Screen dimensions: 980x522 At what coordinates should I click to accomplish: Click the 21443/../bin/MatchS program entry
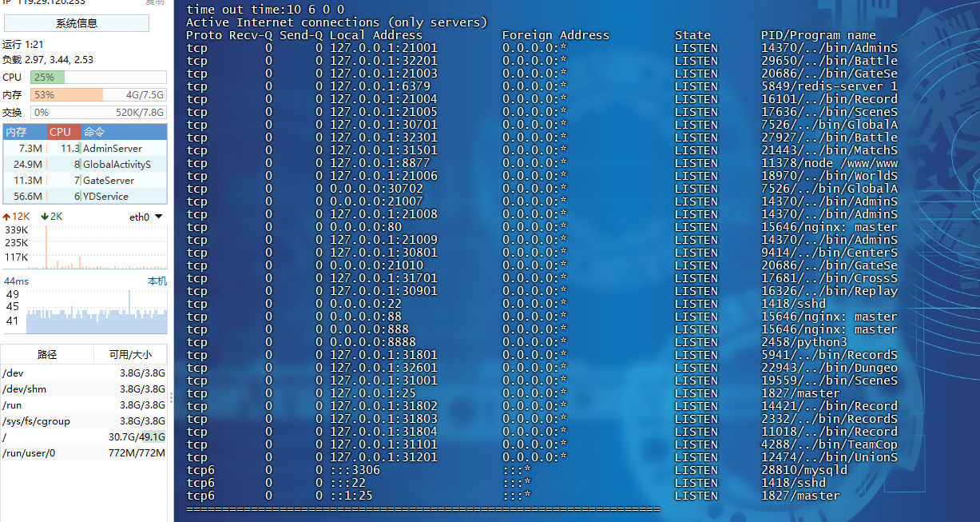[x=829, y=150]
